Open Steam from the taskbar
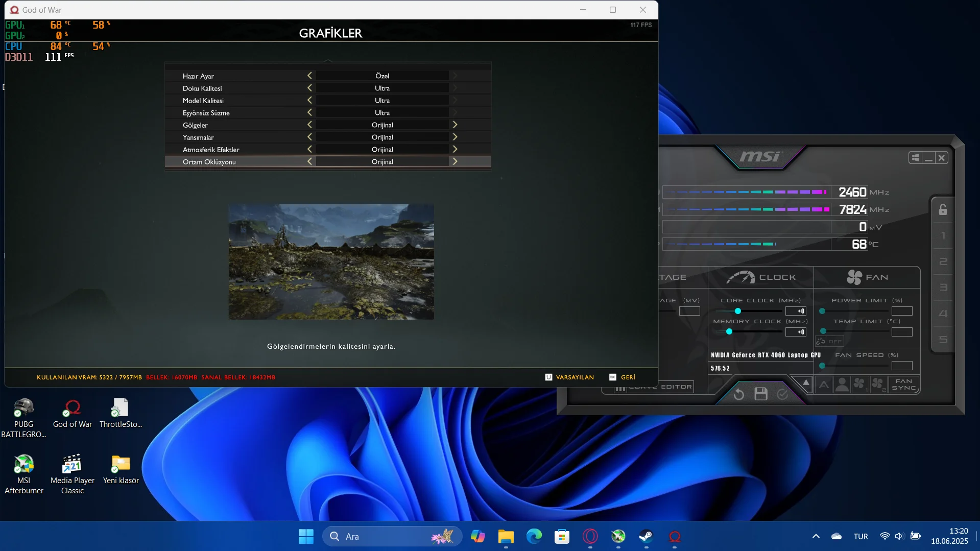Image resolution: width=980 pixels, height=551 pixels. click(x=646, y=536)
